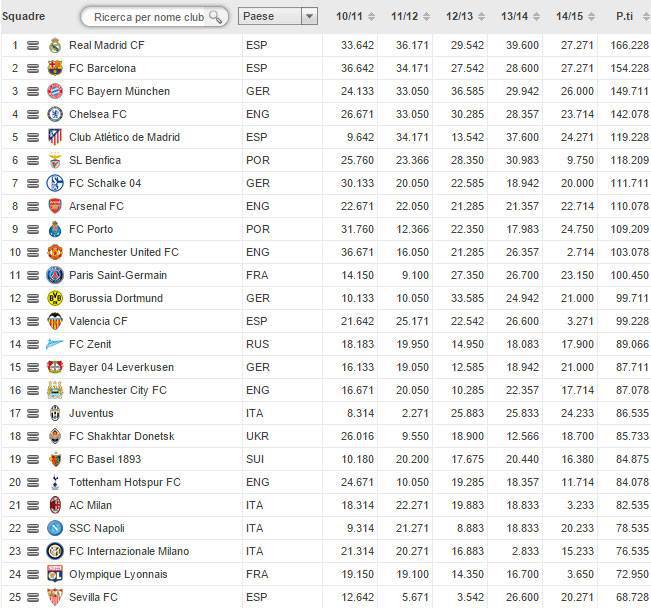The image size is (651, 608).
Task: Sort table by P.ti total points
Action: tap(632, 17)
